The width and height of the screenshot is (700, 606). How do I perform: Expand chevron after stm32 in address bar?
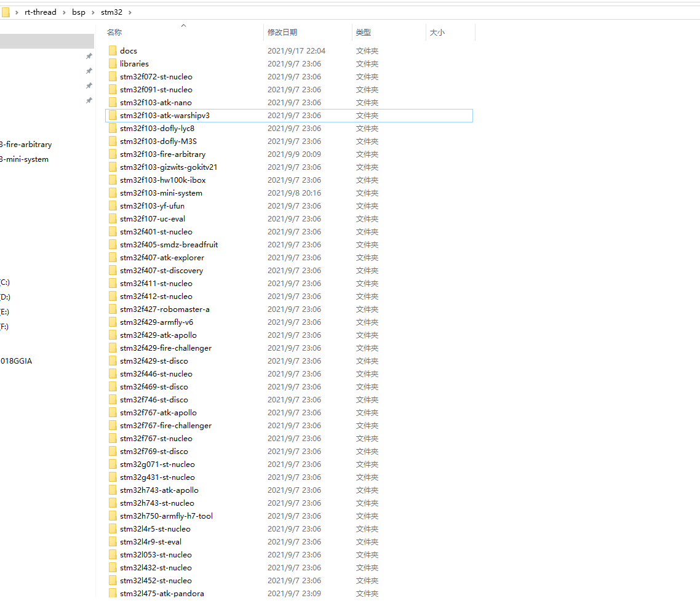[x=130, y=12]
